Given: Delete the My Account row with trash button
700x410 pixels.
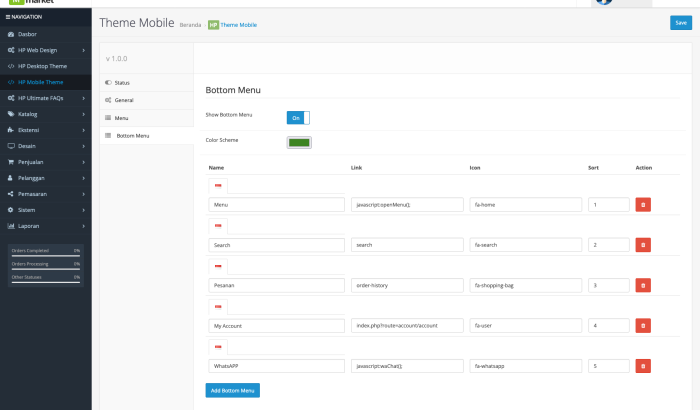Looking at the screenshot, I should tap(643, 326).
